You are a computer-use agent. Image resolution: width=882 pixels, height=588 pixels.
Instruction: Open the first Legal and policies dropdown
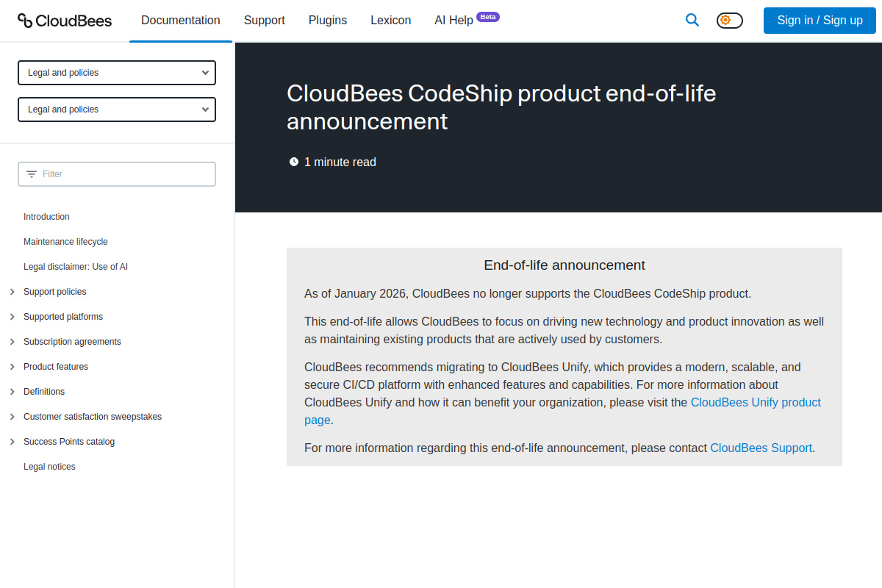point(117,73)
